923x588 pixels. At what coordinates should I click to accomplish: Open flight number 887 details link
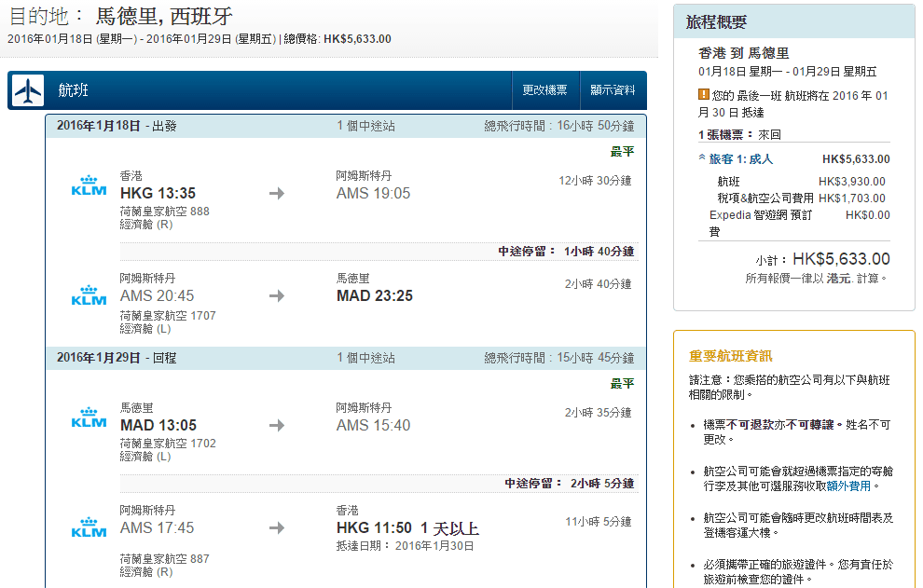(x=200, y=559)
